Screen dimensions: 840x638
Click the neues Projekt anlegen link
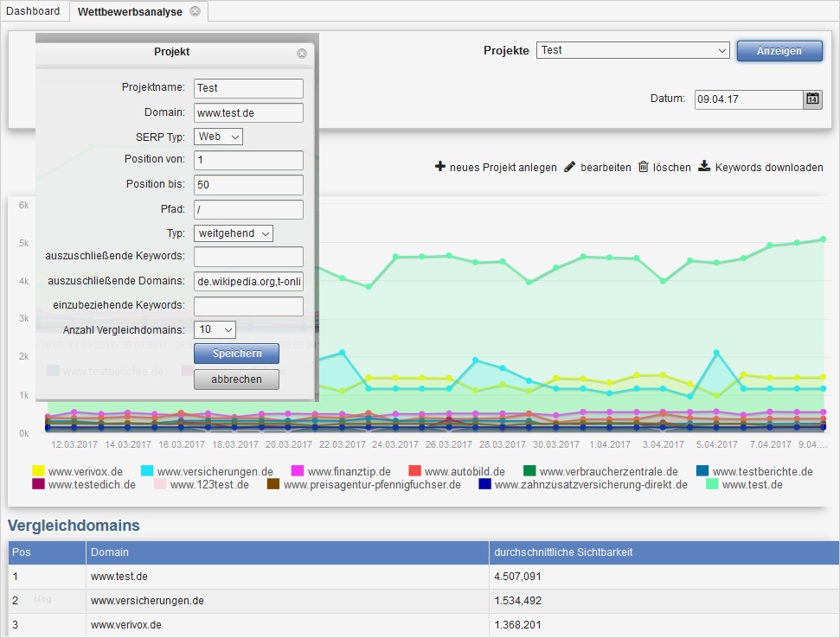coord(503,168)
